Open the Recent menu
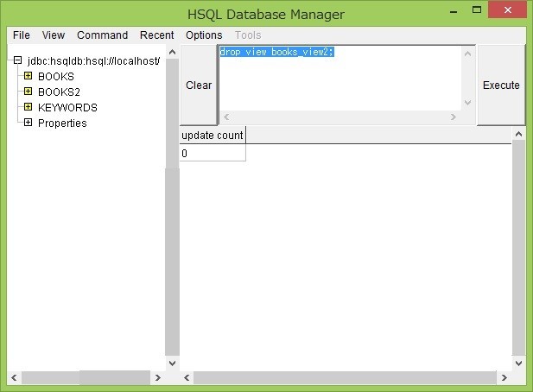Viewport: 533px width, 392px height. [156, 35]
